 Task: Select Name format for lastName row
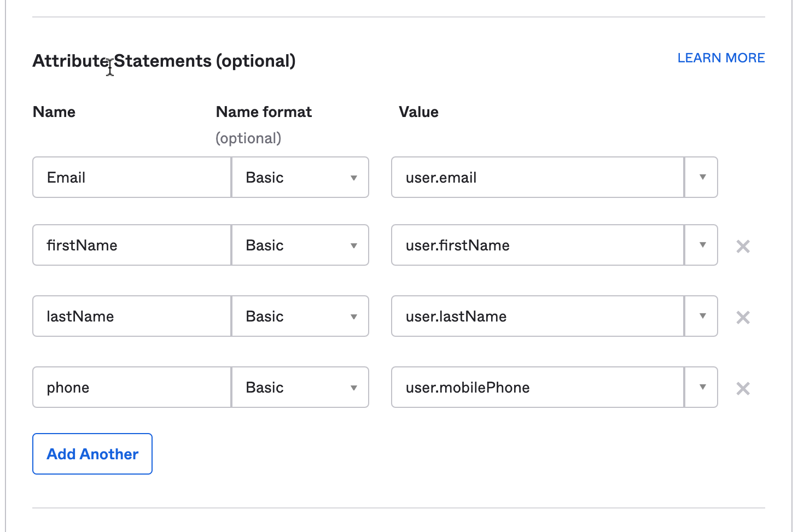click(x=300, y=316)
